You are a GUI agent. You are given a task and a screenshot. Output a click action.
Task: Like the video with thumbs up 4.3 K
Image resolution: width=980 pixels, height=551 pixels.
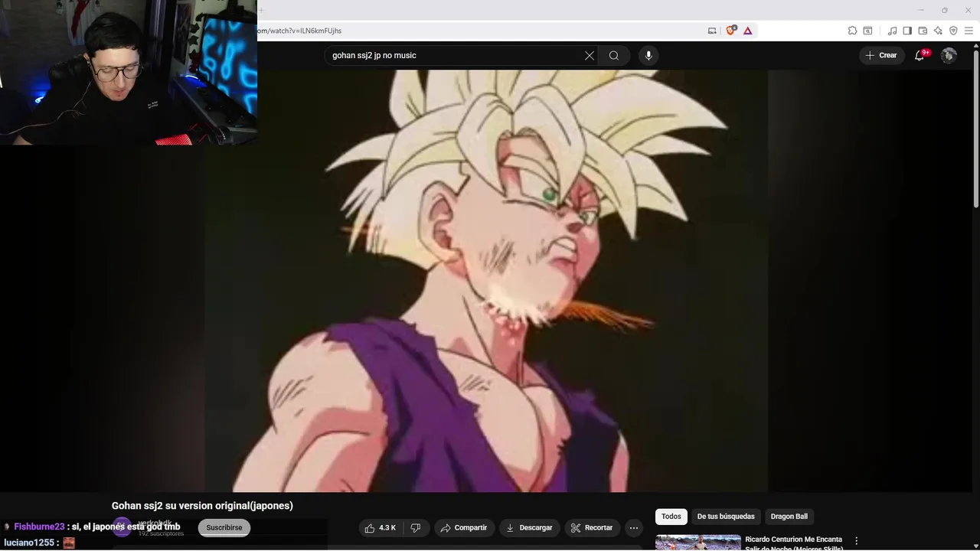click(x=380, y=528)
